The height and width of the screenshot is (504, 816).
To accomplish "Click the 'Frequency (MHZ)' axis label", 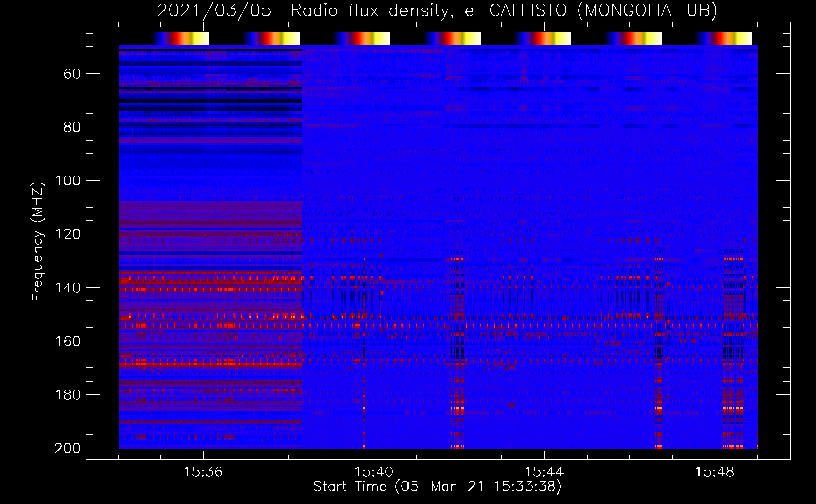I will tap(38, 241).
